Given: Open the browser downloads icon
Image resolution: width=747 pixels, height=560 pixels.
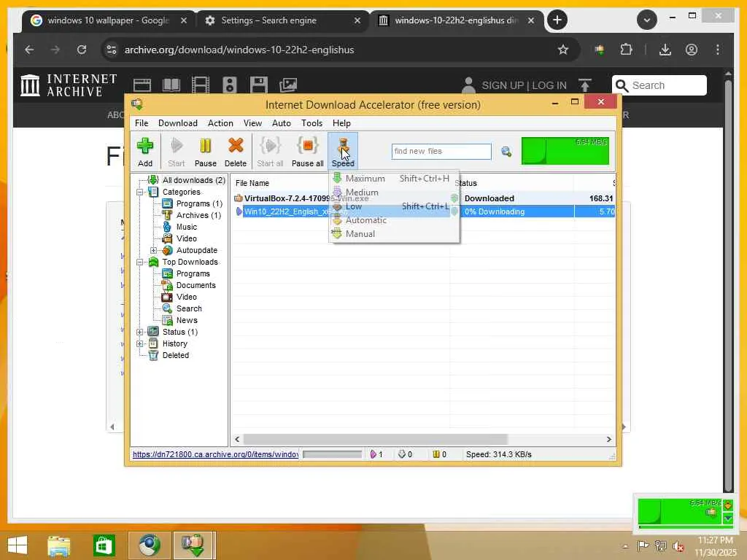Looking at the screenshot, I should click(665, 50).
